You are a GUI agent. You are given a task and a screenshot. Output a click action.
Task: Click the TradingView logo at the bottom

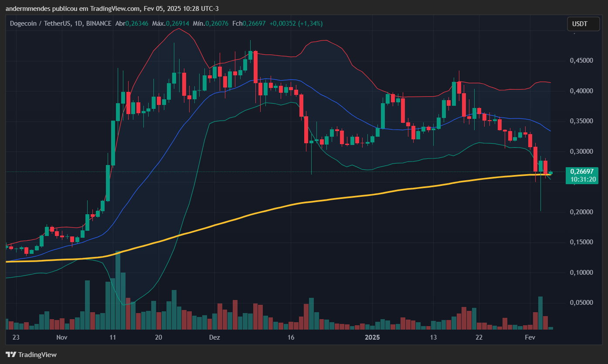click(31, 354)
